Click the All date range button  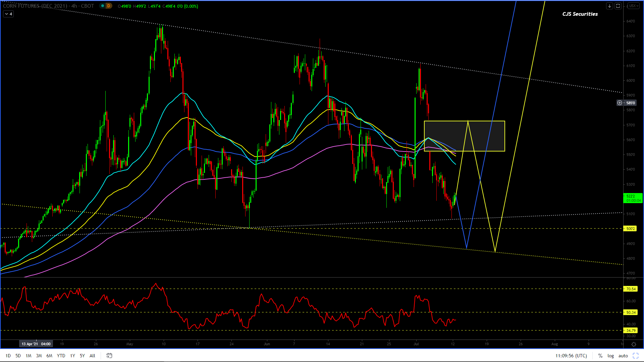coord(92,356)
